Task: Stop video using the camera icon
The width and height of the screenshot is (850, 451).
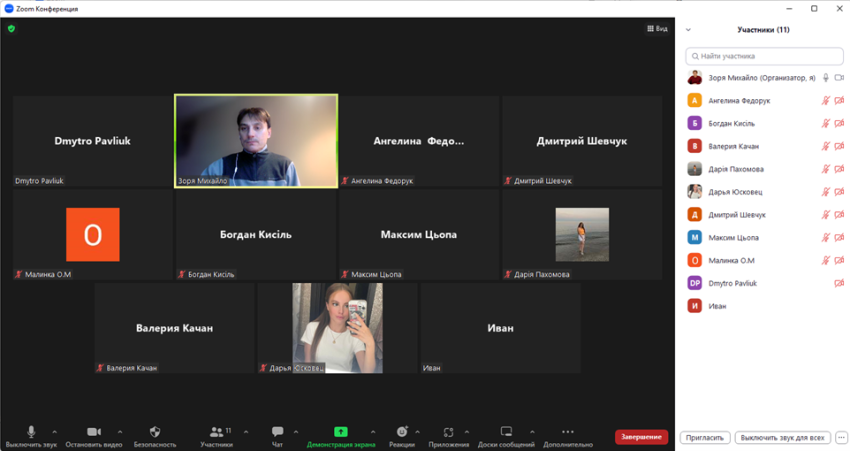Action: (94, 431)
